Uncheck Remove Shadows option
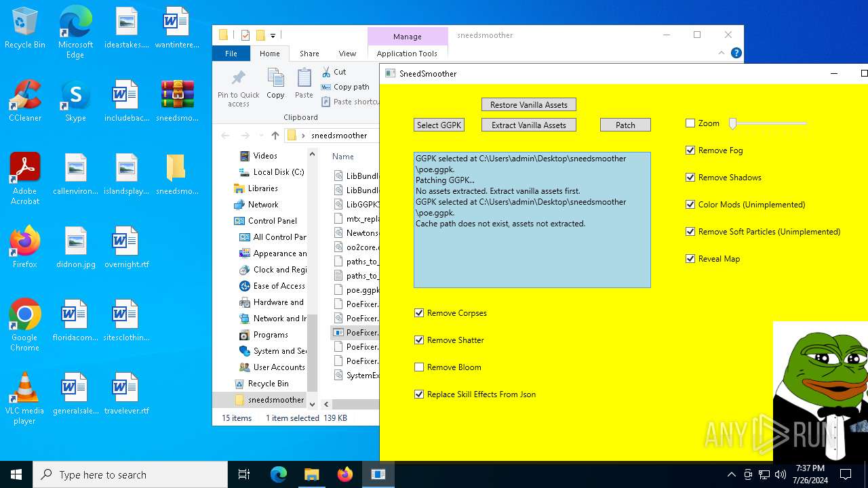The width and height of the screenshot is (868, 488). (690, 178)
